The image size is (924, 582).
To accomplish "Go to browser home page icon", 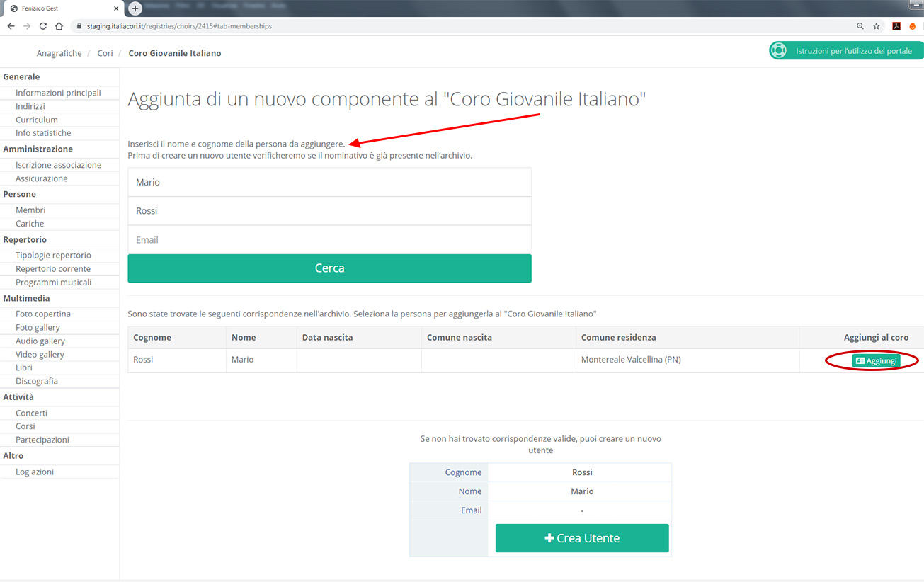I will (59, 26).
